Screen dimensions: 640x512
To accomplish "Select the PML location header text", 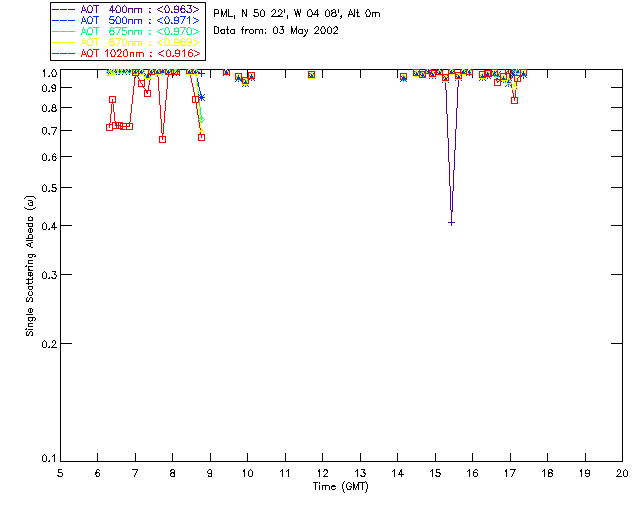I will [x=297, y=14].
